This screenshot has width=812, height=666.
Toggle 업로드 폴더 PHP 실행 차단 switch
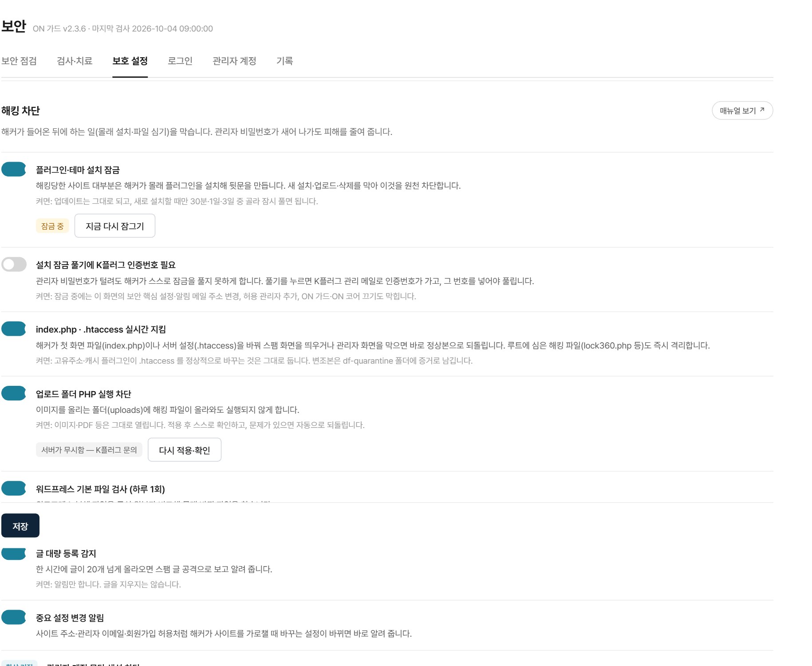tap(14, 393)
